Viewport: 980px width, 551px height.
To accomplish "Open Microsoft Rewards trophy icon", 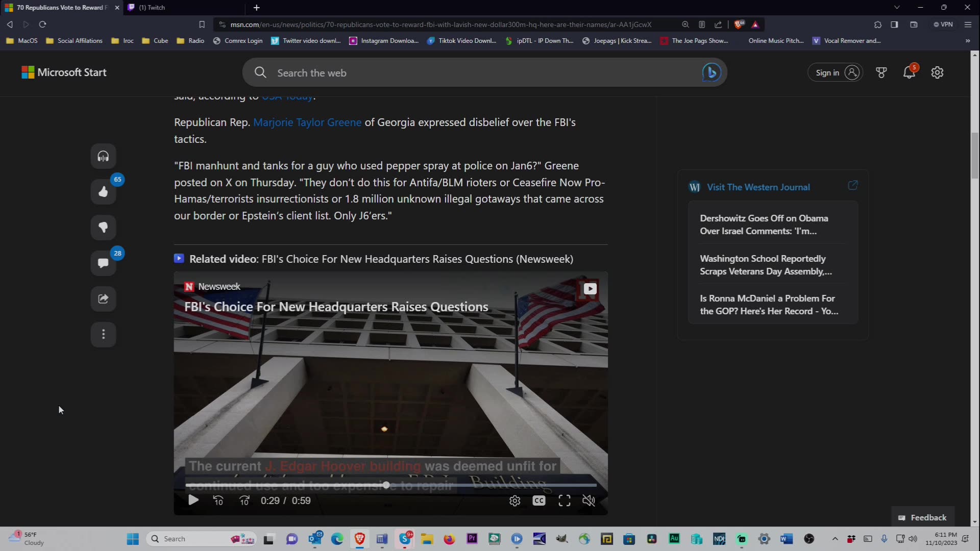I will [881, 72].
